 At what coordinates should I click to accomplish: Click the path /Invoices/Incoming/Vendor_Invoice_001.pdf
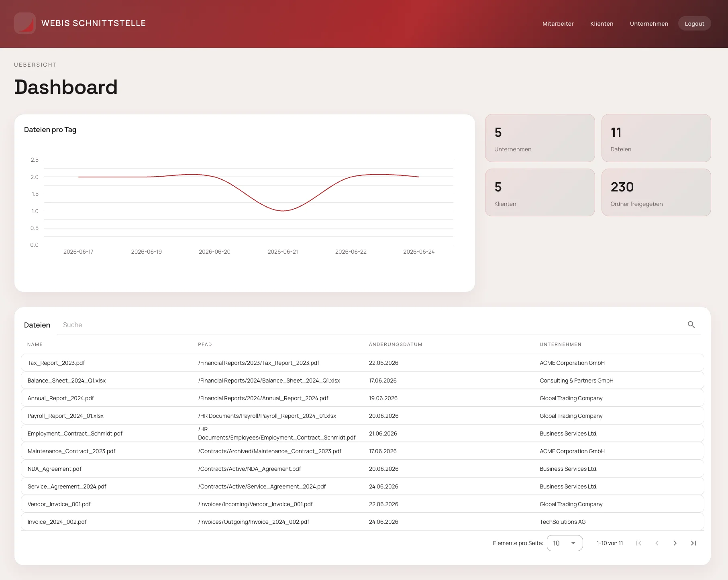(255, 504)
